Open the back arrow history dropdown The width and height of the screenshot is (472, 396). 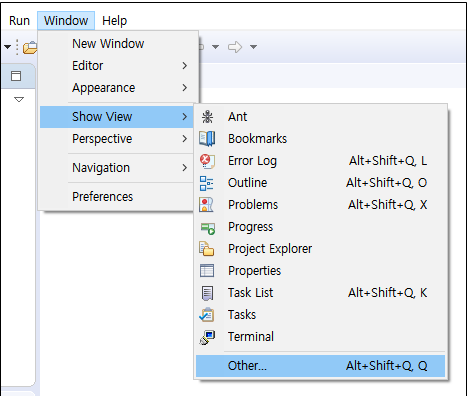216,47
